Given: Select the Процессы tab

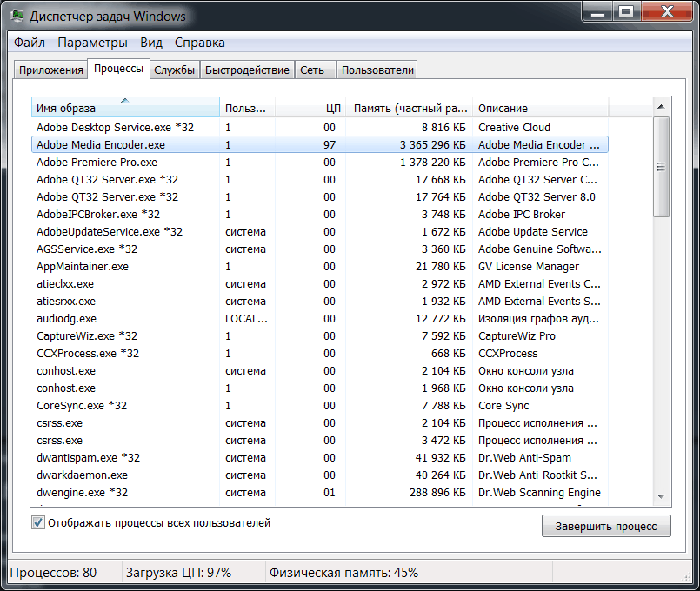Looking at the screenshot, I should [118, 69].
